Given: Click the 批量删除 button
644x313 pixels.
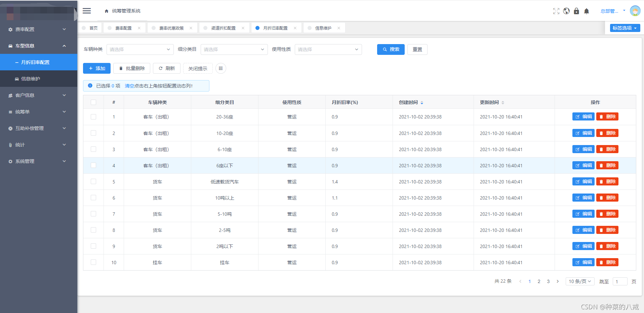Looking at the screenshot, I should [x=132, y=68].
